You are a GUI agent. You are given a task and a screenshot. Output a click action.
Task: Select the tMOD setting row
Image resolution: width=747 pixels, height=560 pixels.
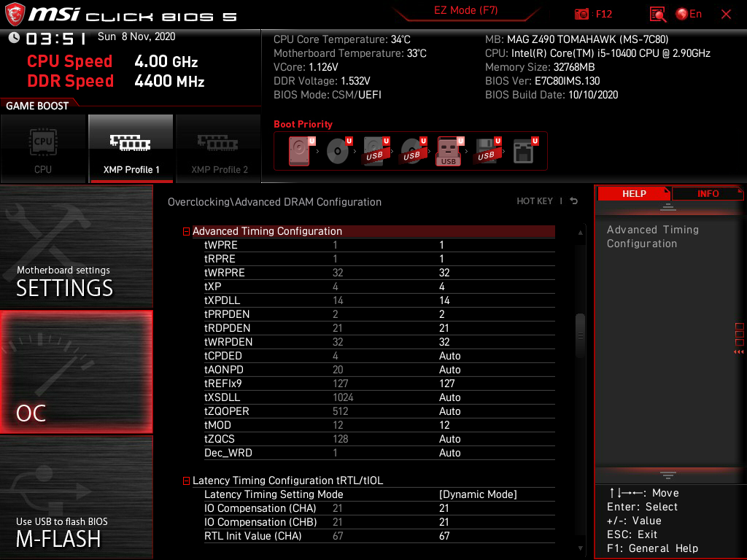pos(379,425)
